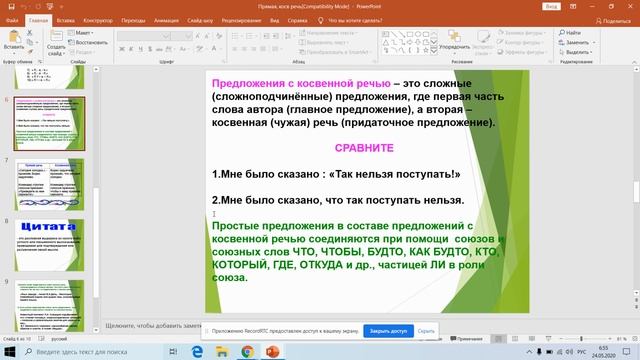Open the Заменить dropdown arrow
The width and height of the screenshot is (640, 360).
594,42
